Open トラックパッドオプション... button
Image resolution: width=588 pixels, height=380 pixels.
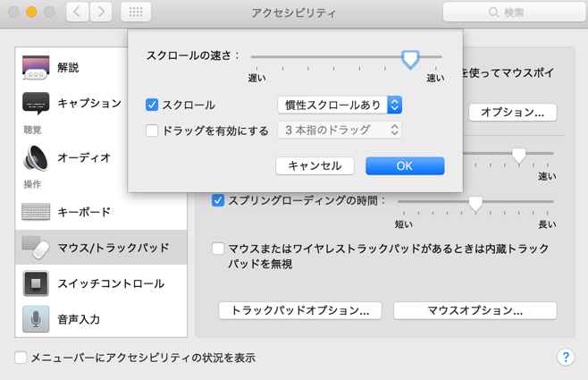[x=300, y=310]
